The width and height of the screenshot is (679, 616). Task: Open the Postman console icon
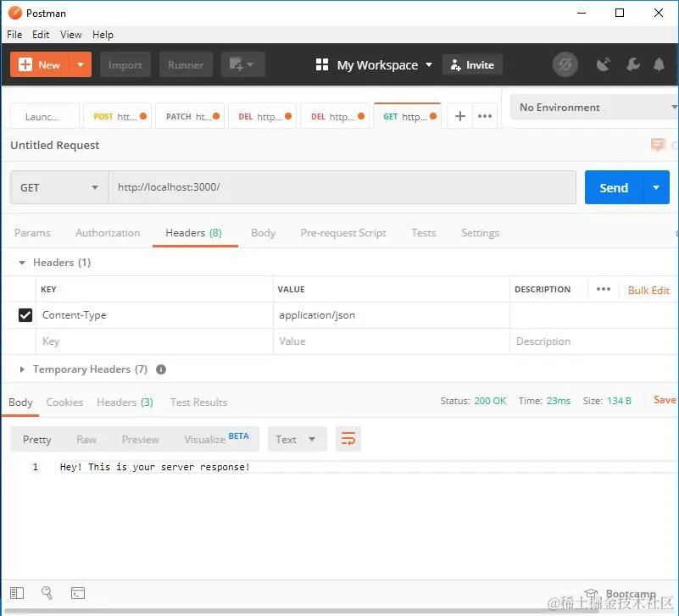coord(78,592)
